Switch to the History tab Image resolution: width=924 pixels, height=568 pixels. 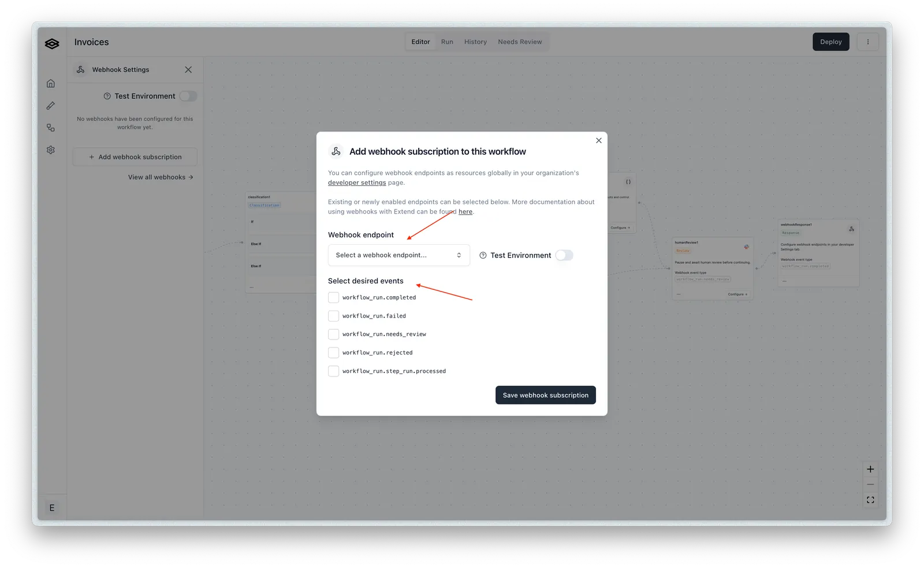[475, 42]
